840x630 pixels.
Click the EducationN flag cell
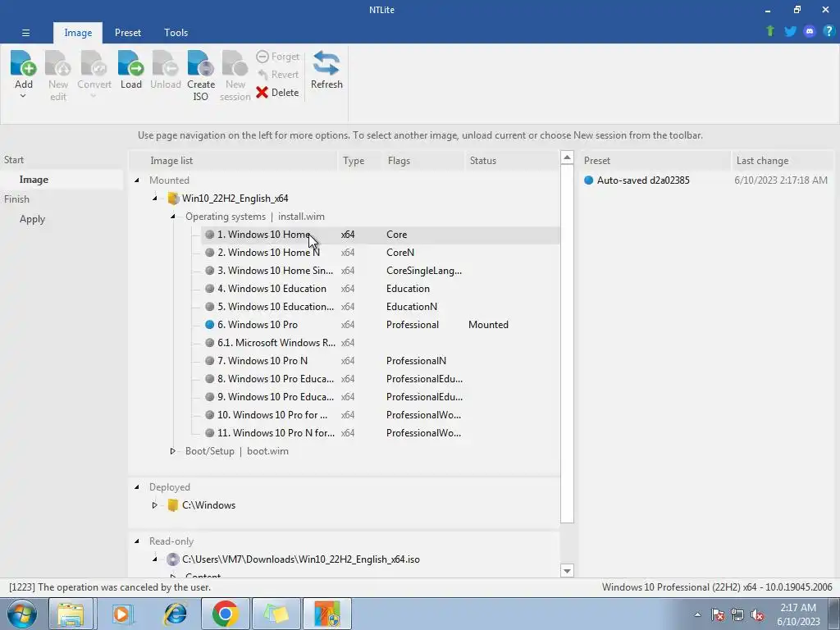(x=412, y=307)
